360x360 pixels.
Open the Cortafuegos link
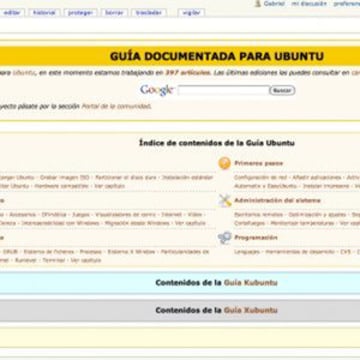[249, 223]
